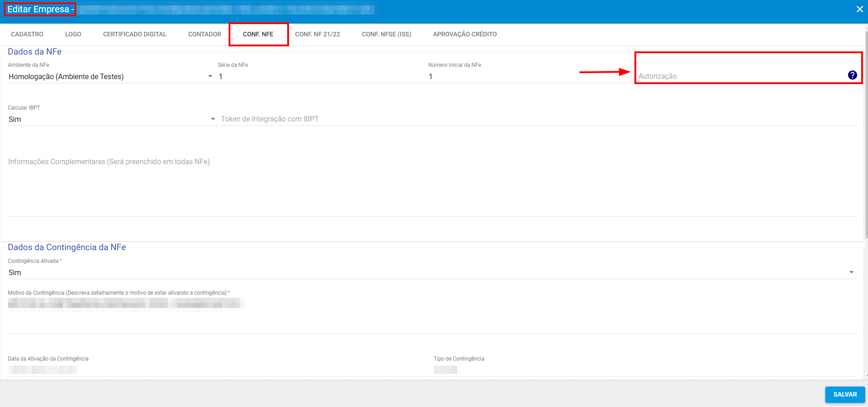868x407 pixels.
Task: Close the Editar Empresa dialog
Action: 859,9
